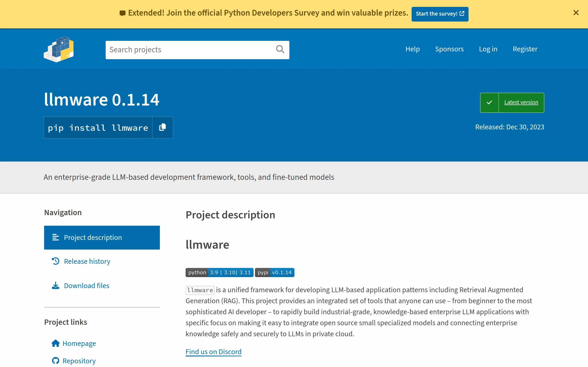The height and width of the screenshot is (367, 588).
Task: Open the Sponsors page
Action: point(449,49)
